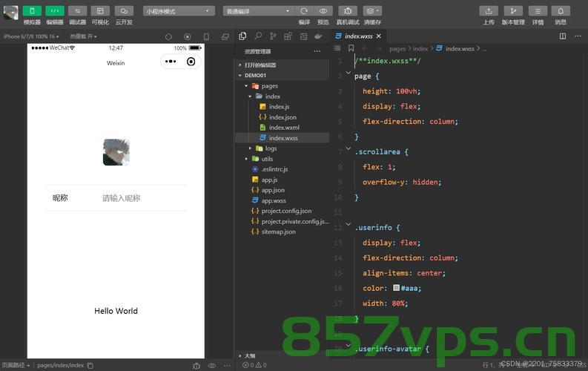Click the preview (预览) eye icon

[323, 11]
